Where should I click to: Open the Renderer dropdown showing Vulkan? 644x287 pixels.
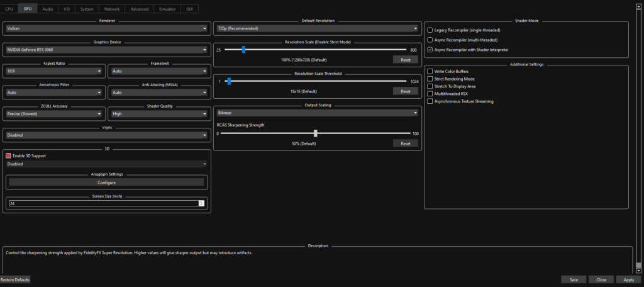pyautogui.click(x=107, y=28)
